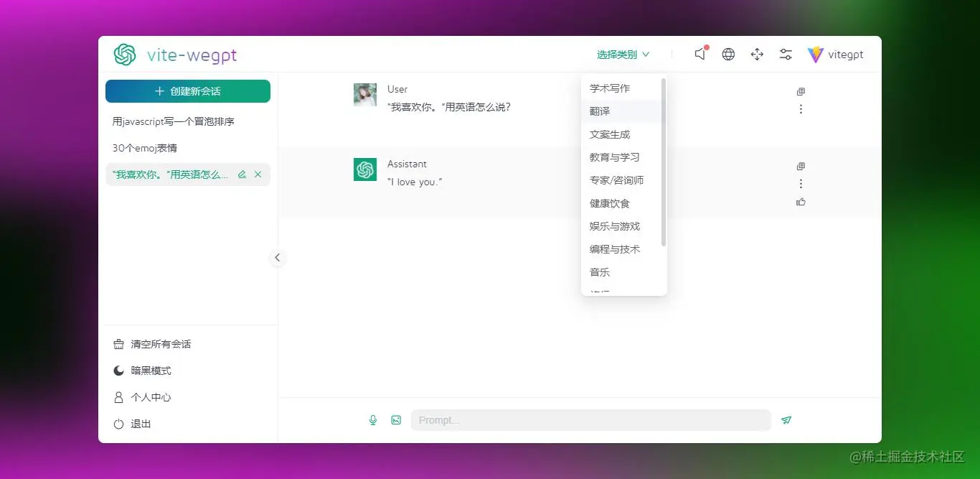Open the User message three-dot menu
Image resolution: width=980 pixels, height=479 pixels.
pos(801,109)
